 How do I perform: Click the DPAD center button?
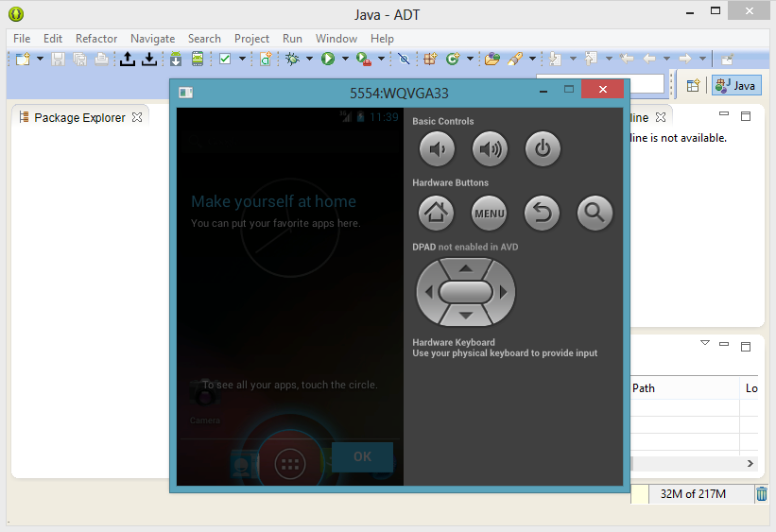[x=466, y=292]
